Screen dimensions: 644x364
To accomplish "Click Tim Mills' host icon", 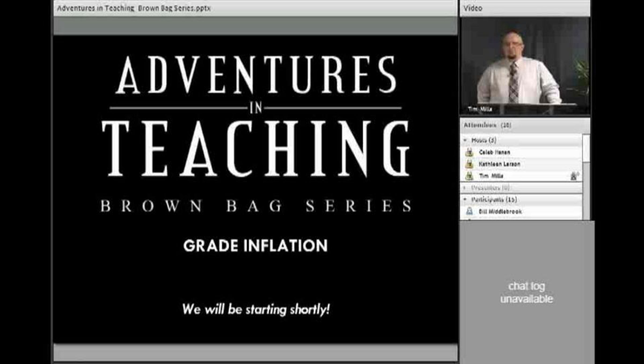I will (x=469, y=176).
